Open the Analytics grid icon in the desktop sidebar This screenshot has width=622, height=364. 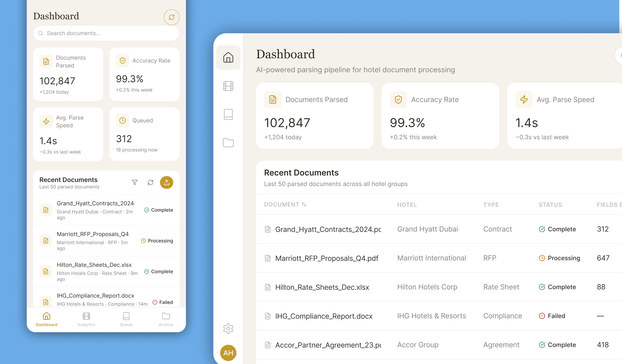228,86
